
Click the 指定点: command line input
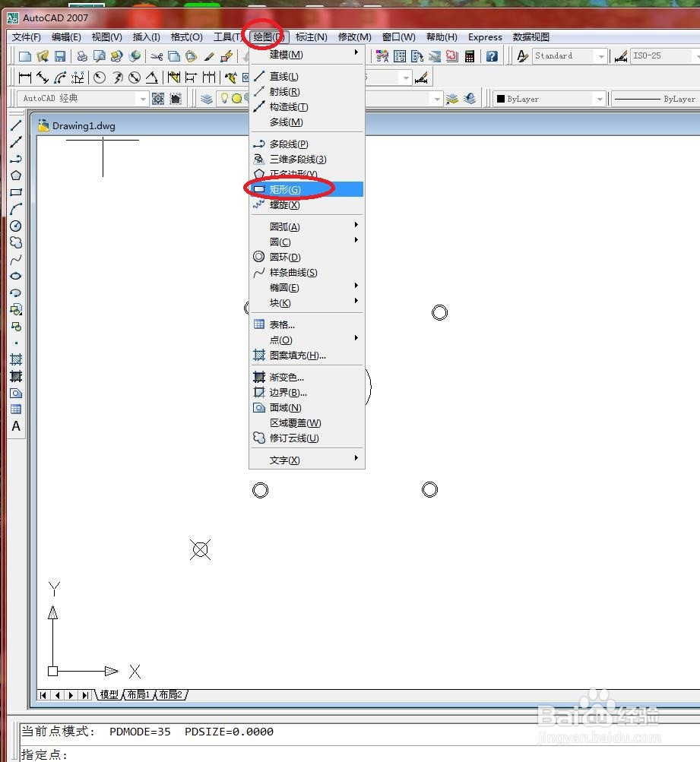(x=360, y=754)
